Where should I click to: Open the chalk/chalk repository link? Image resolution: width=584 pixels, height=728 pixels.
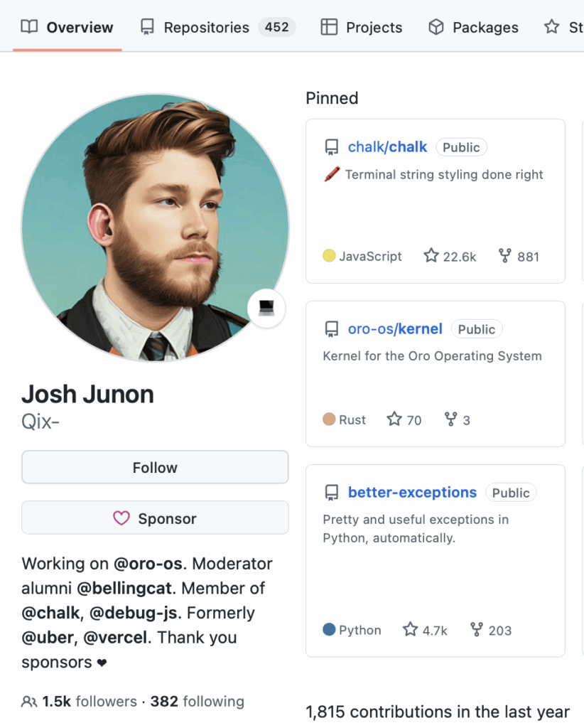(x=387, y=147)
